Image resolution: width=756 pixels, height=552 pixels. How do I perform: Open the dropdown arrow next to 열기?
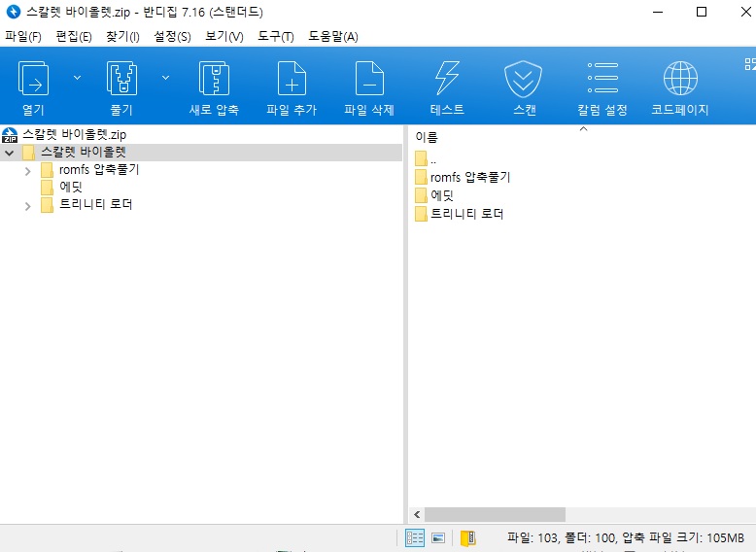(77, 78)
